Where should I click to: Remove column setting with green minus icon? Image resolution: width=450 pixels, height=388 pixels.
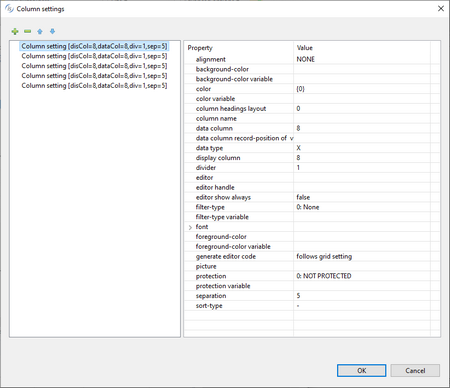click(27, 31)
